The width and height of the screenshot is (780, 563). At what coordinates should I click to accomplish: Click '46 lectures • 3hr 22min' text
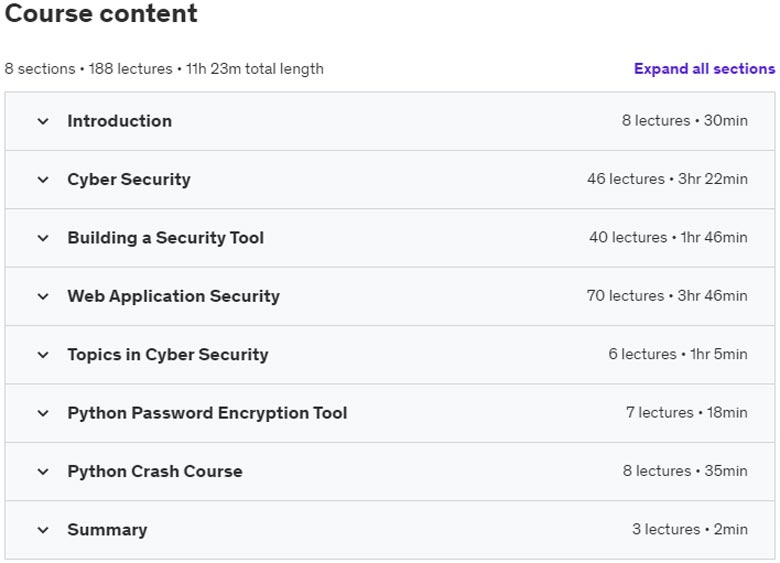click(667, 179)
